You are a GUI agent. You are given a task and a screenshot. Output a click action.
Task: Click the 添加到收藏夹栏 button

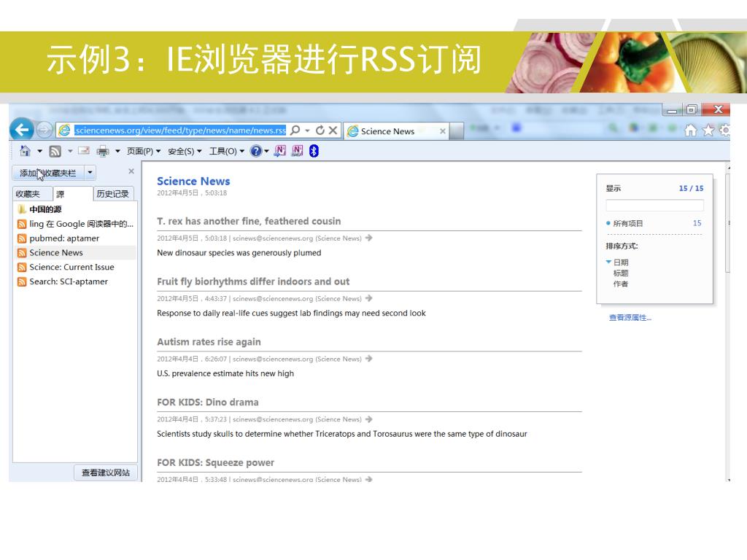pos(48,172)
